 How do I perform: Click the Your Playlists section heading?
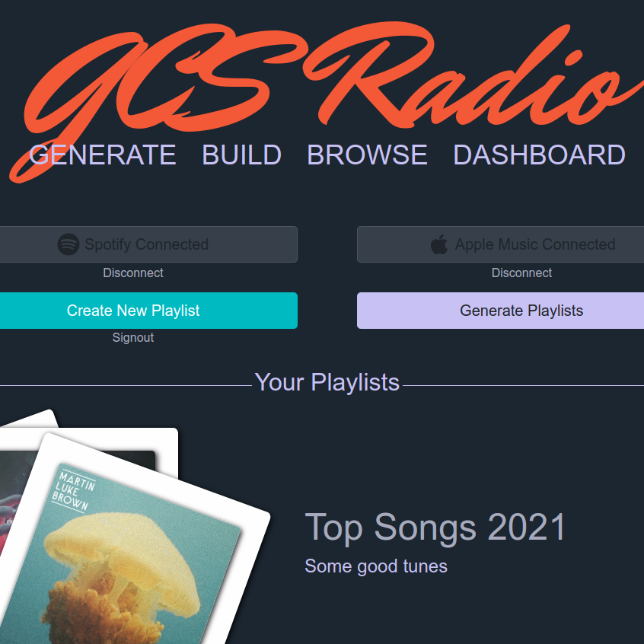[x=327, y=382]
